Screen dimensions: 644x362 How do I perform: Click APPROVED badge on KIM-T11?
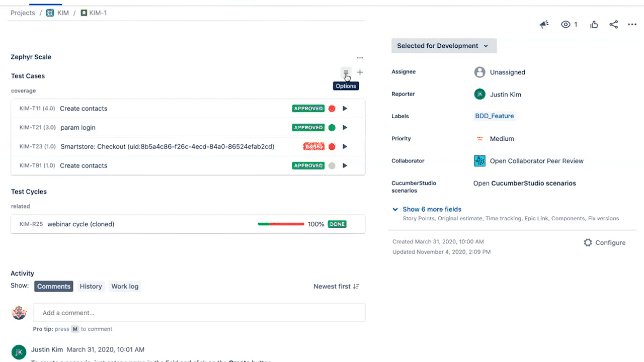(308, 108)
